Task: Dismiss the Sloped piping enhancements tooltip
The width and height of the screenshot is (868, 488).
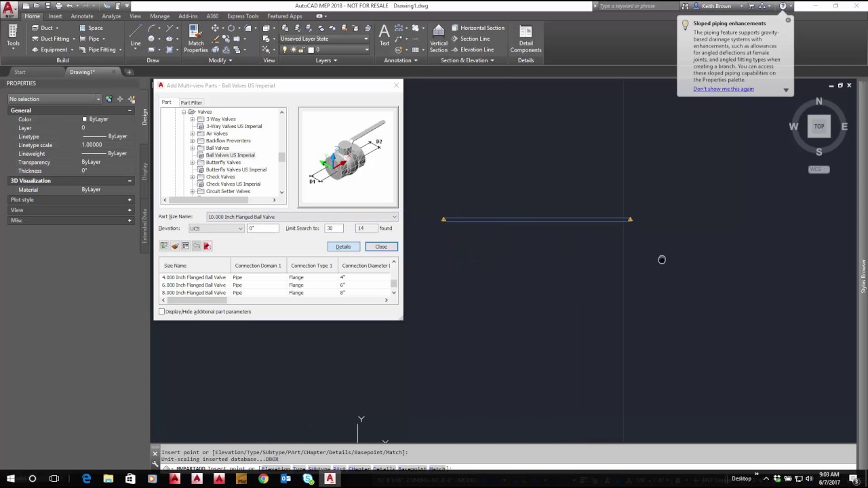Action: coord(788,20)
